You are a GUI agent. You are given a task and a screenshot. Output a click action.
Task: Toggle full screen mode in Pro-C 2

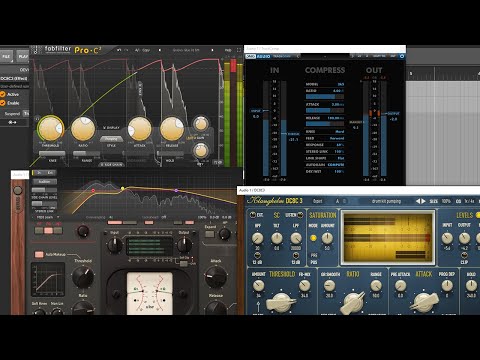click(x=239, y=50)
